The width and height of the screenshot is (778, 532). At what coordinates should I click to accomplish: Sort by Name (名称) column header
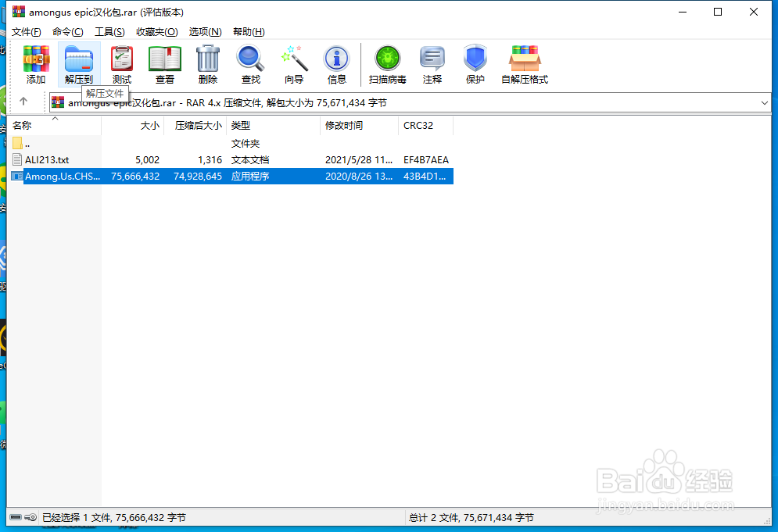point(55,126)
